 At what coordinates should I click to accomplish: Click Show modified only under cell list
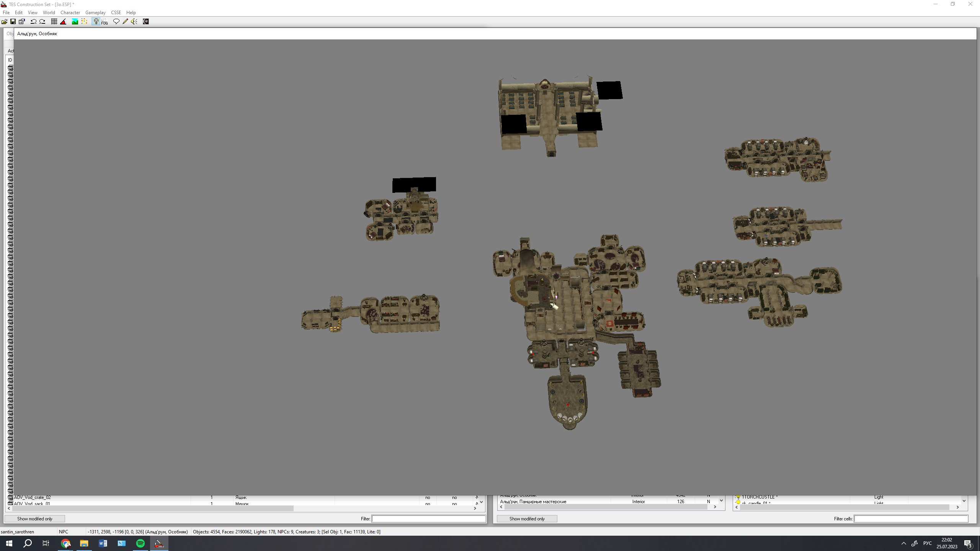(x=527, y=518)
